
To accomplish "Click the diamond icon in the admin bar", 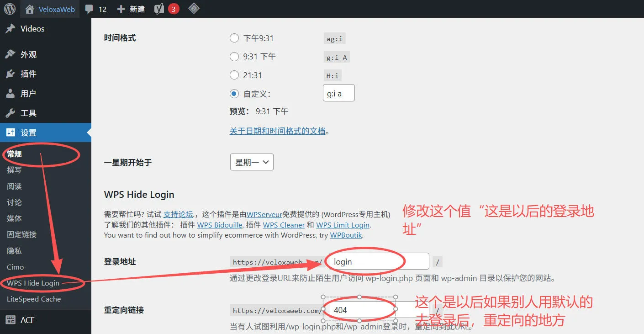I will pos(194,9).
